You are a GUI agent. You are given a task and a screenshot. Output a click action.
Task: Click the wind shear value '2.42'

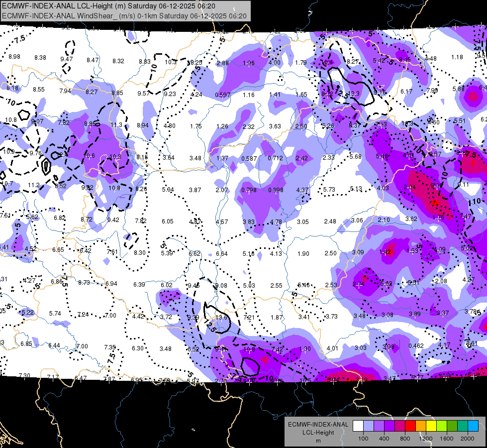[301, 158]
